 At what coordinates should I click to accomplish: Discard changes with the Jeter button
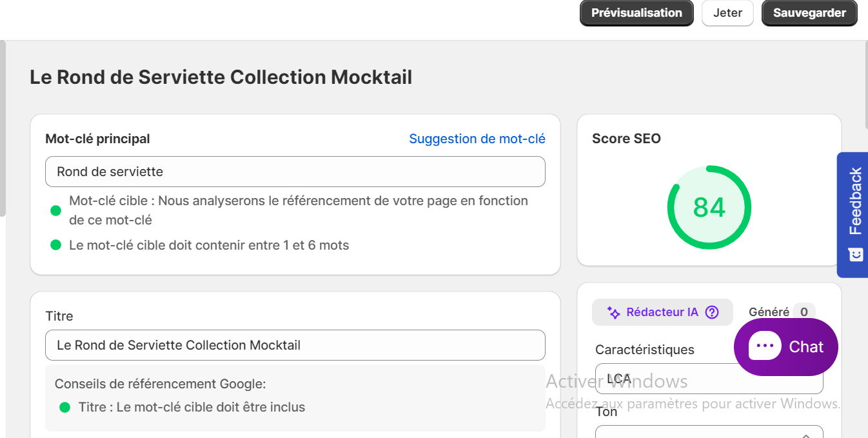pyautogui.click(x=727, y=13)
